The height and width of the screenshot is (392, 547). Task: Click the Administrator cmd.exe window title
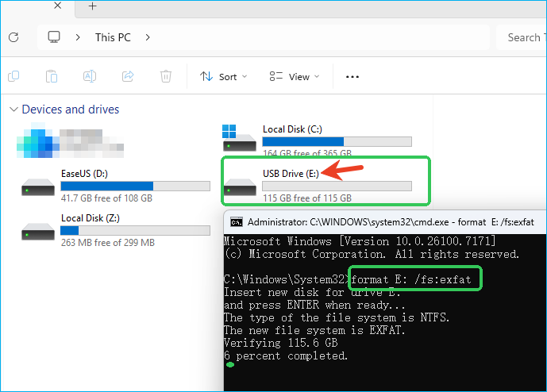(391, 222)
